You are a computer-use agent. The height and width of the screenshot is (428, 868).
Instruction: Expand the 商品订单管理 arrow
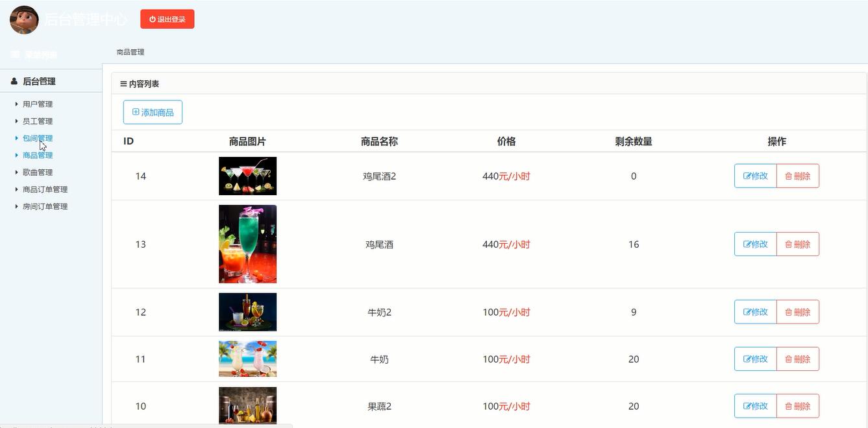point(17,189)
